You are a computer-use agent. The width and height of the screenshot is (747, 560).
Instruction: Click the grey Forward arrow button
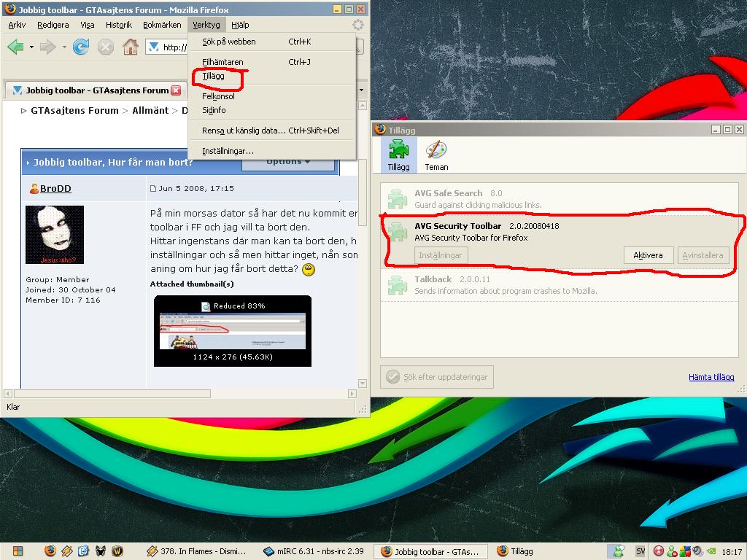pos(47,47)
